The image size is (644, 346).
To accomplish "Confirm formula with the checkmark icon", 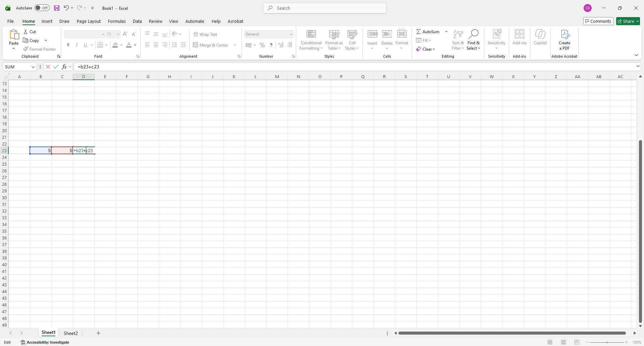I will pos(56,67).
